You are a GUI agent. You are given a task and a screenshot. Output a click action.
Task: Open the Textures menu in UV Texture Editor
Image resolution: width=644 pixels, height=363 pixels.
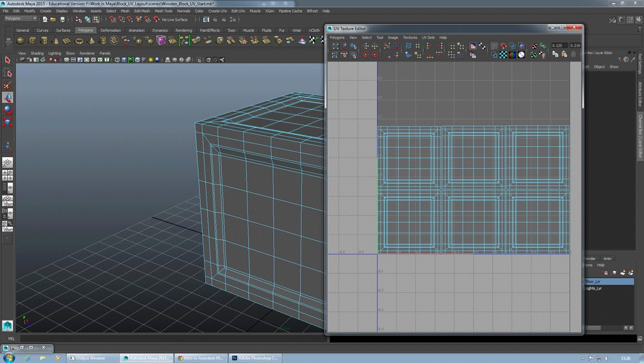(x=410, y=37)
